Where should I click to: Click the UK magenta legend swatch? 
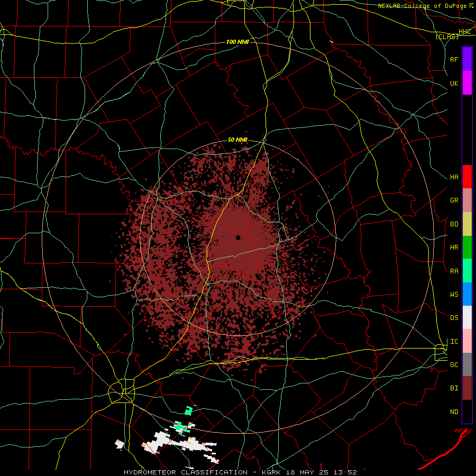point(467,83)
